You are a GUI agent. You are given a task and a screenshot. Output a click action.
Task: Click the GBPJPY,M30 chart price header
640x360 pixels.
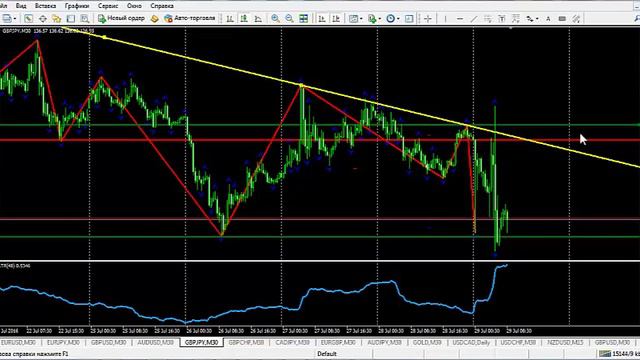[x=48, y=31]
